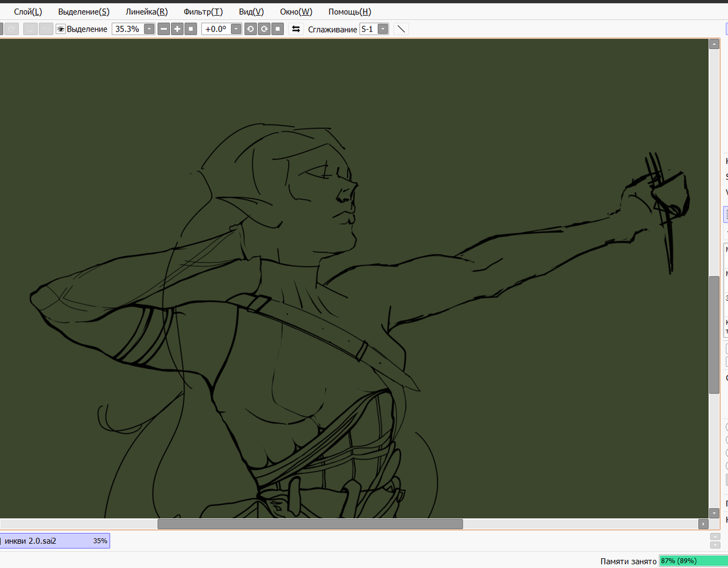
Task: Toggle the Выделение eye visibility icon
Action: 61,29
